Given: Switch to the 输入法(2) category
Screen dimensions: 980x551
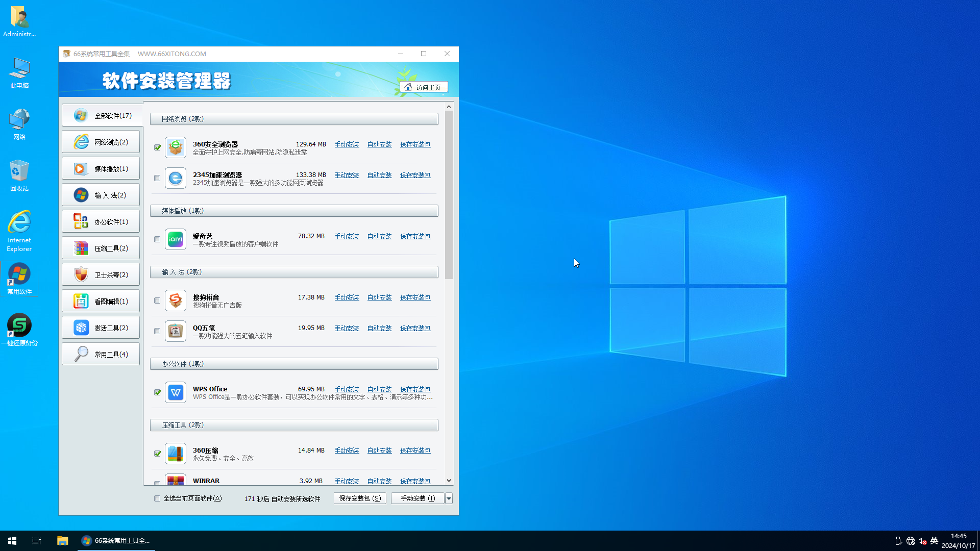Looking at the screenshot, I should [x=101, y=195].
